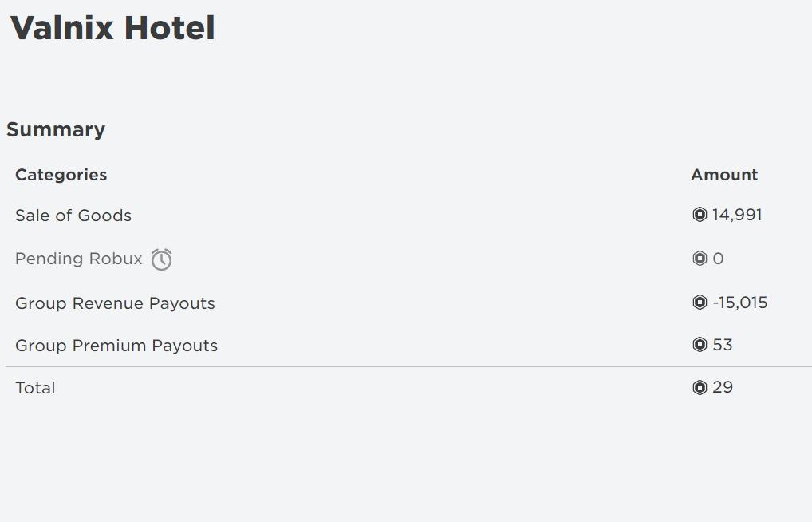
Task: Click the Valnix Hotel page title
Action: click(x=112, y=27)
